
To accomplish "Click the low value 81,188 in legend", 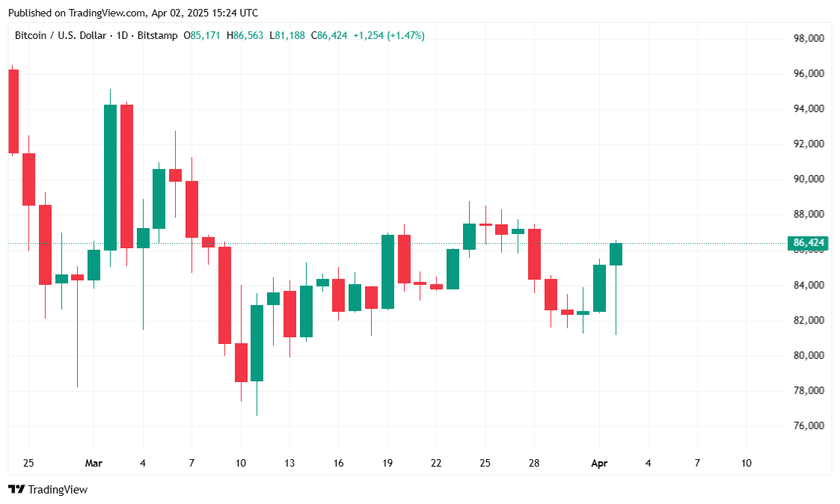I will [289, 35].
